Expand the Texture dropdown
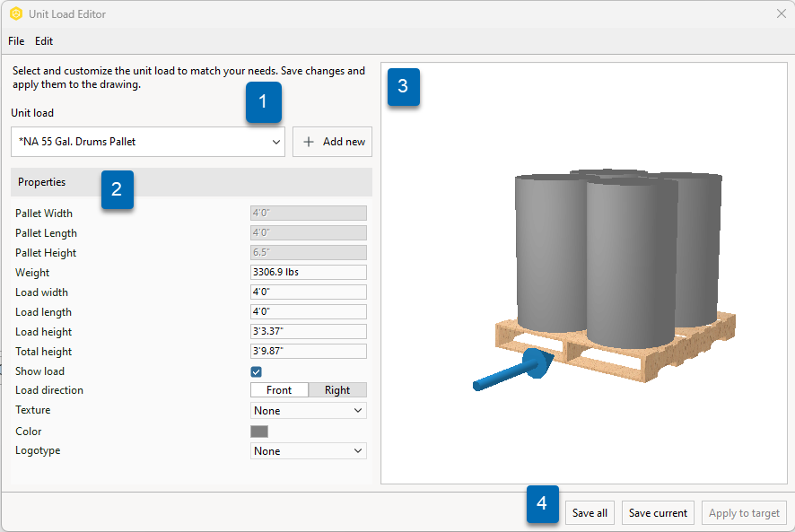 pyautogui.click(x=309, y=410)
